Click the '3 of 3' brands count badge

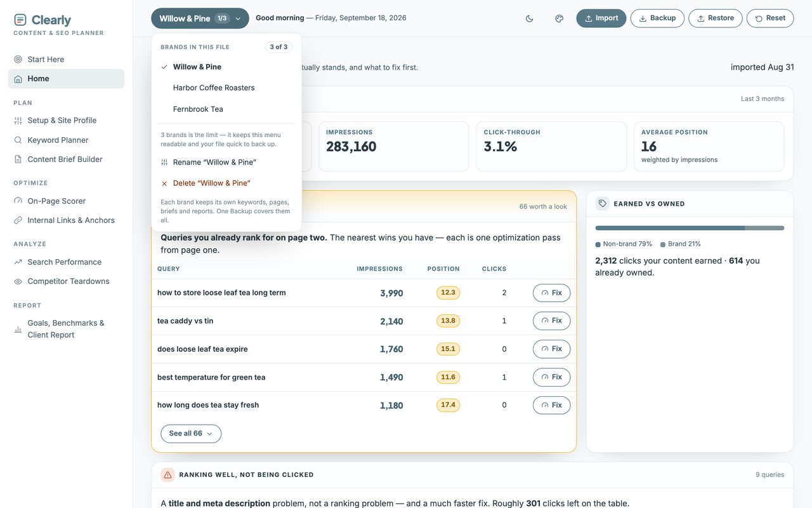[x=278, y=47]
